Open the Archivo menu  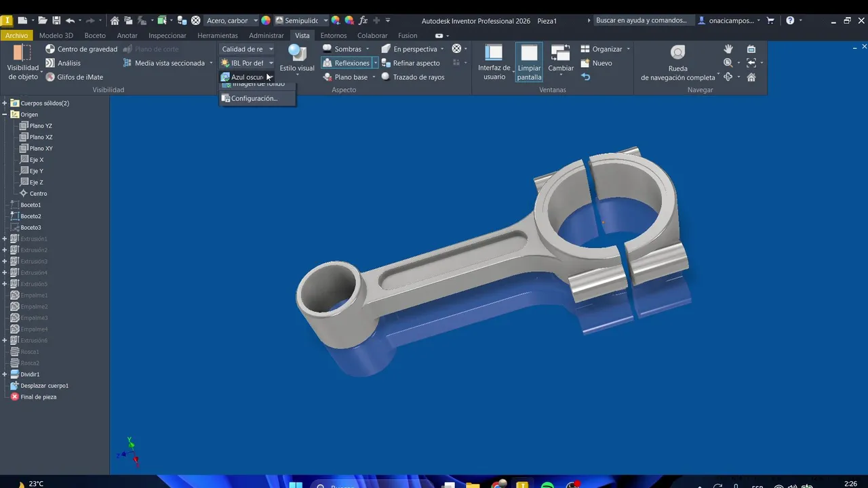pos(17,35)
